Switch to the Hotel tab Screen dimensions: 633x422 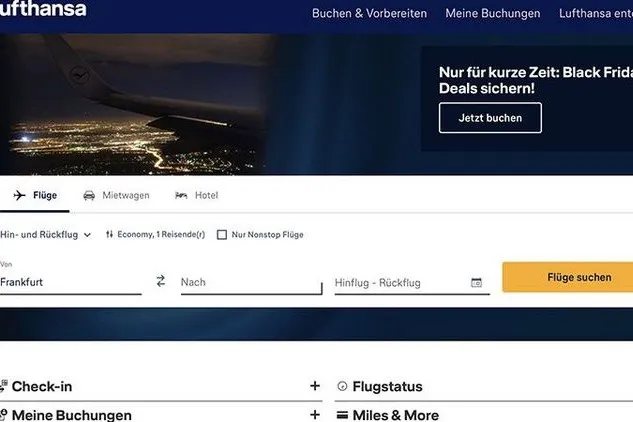click(x=197, y=195)
